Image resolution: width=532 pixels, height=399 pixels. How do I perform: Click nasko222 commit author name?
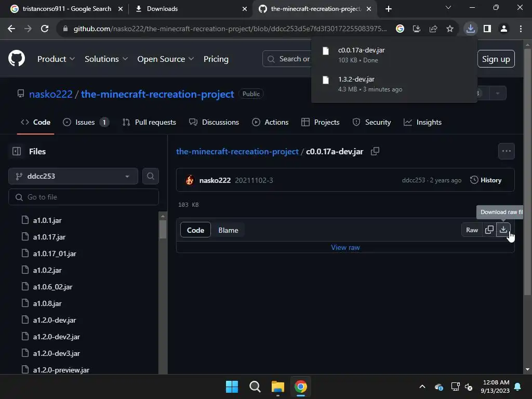click(x=215, y=180)
